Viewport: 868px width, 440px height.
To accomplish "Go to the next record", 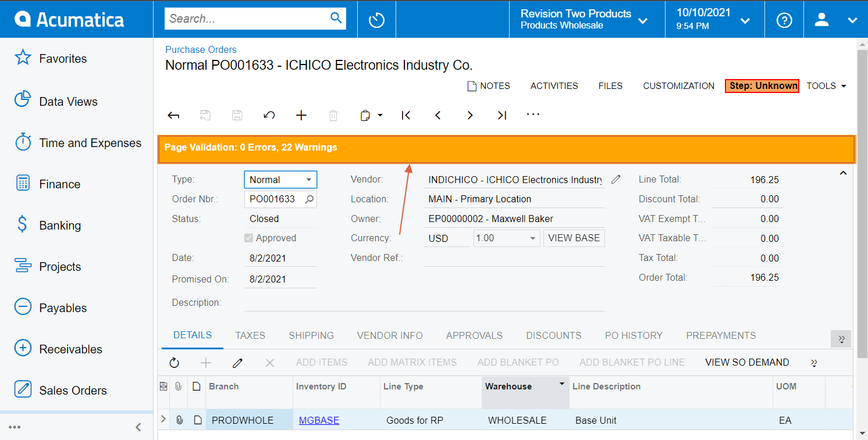I will click(470, 115).
